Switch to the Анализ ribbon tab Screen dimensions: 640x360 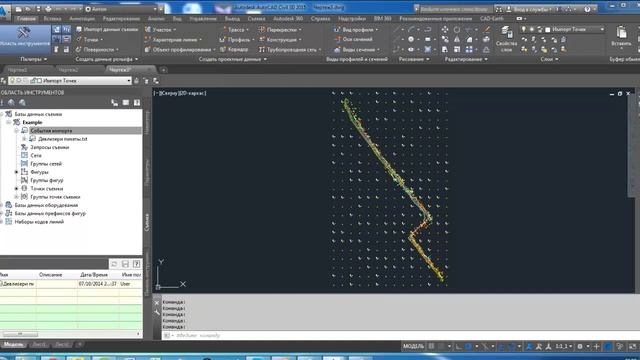click(156, 19)
